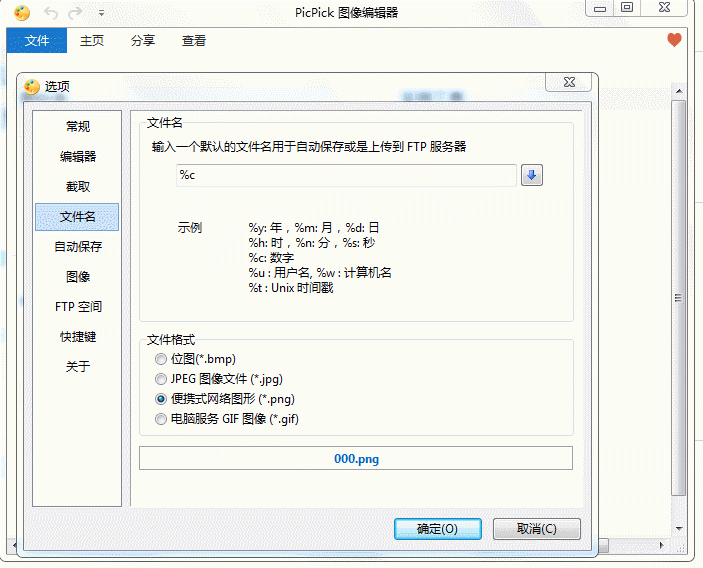Select the 编辑器 options category
The height and width of the screenshot is (568, 703).
(x=78, y=156)
